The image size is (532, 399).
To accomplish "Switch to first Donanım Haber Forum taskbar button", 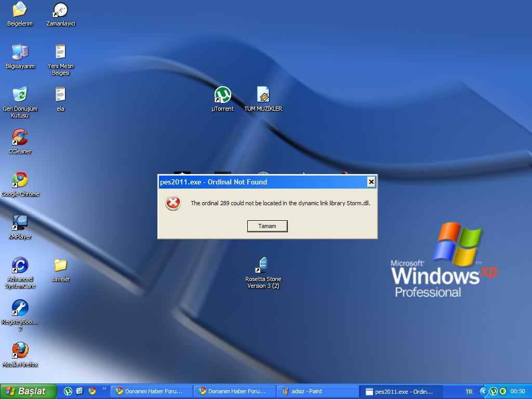I will 152,391.
